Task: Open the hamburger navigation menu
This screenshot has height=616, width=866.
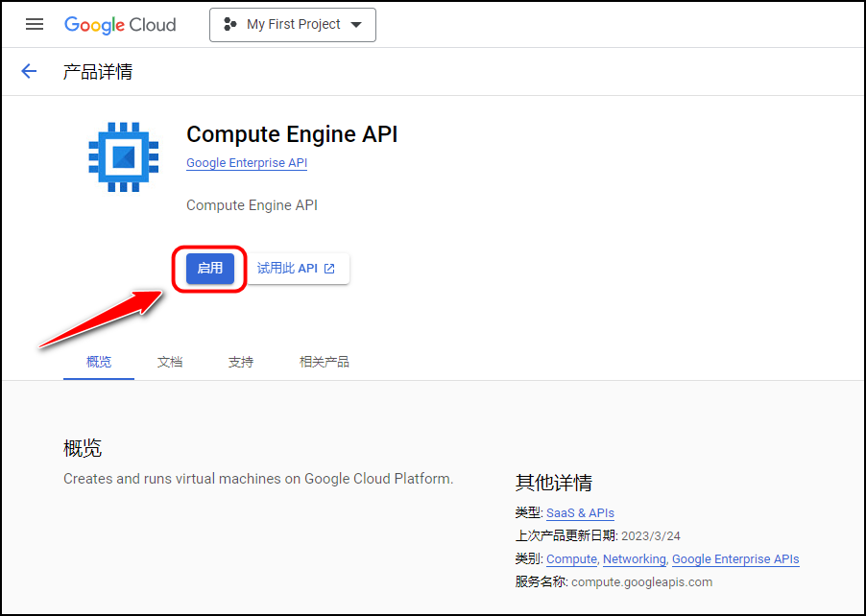Action: click(x=35, y=24)
